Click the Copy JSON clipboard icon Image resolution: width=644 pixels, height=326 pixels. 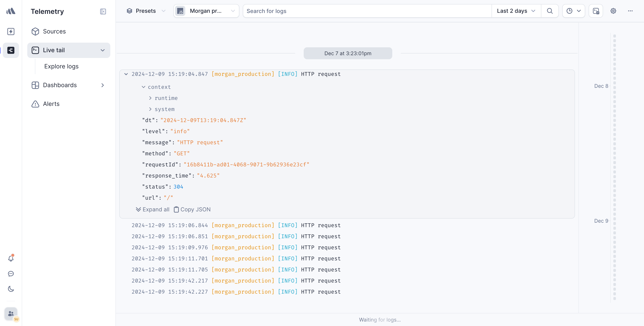tap(176, 209)
